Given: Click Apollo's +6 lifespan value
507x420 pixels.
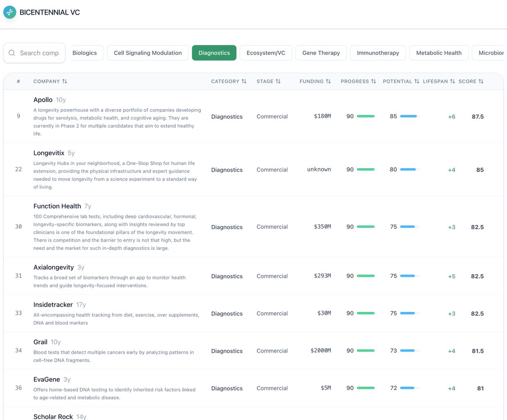Looking at the screenshot, I should coord(452,117).
